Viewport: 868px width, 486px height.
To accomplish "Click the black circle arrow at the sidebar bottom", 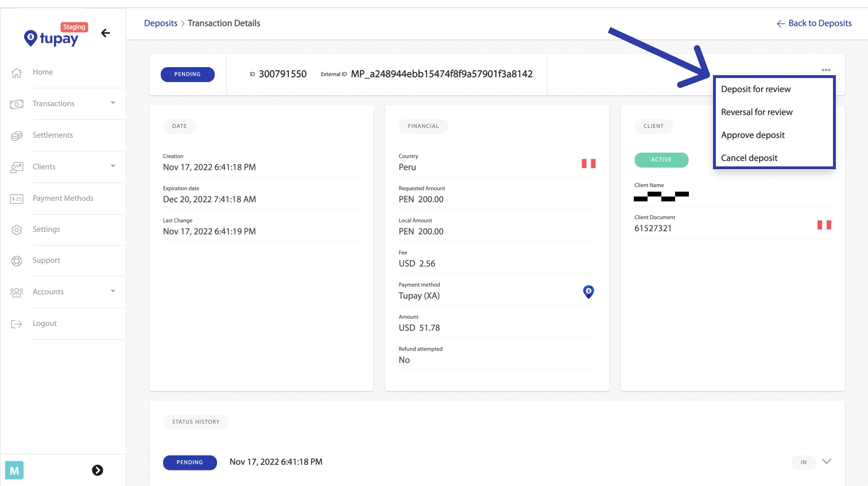I will pos(98,471).
